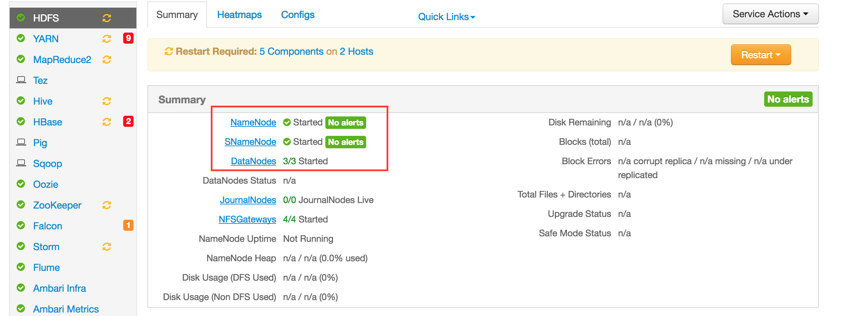Click the Sqoop client component icon

click(21, 163)
